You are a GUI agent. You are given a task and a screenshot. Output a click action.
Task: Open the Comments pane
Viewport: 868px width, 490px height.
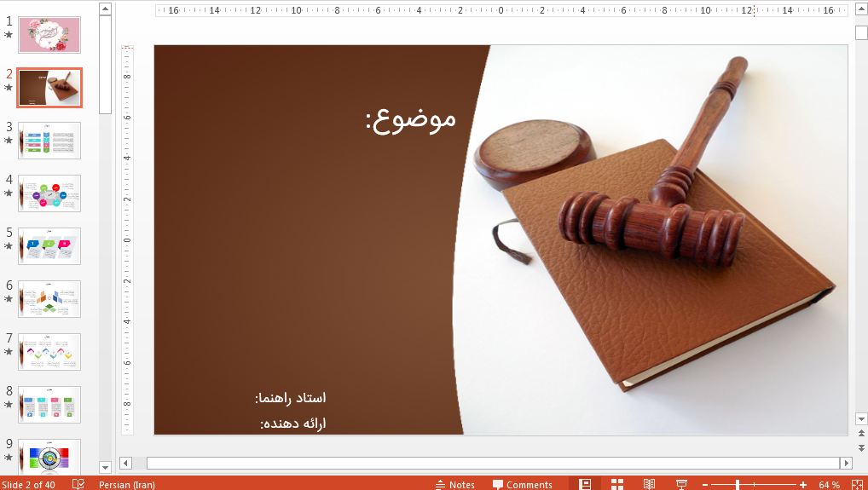522,485
